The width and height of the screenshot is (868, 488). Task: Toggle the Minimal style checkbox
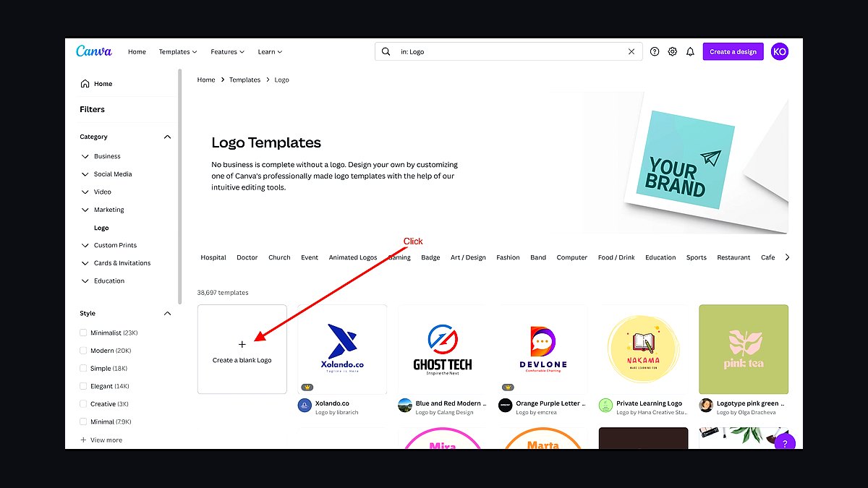click(84, 421)
